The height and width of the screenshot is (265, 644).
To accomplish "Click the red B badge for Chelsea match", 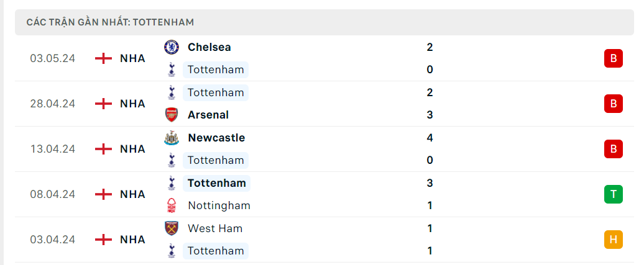I will click(613, 58).
